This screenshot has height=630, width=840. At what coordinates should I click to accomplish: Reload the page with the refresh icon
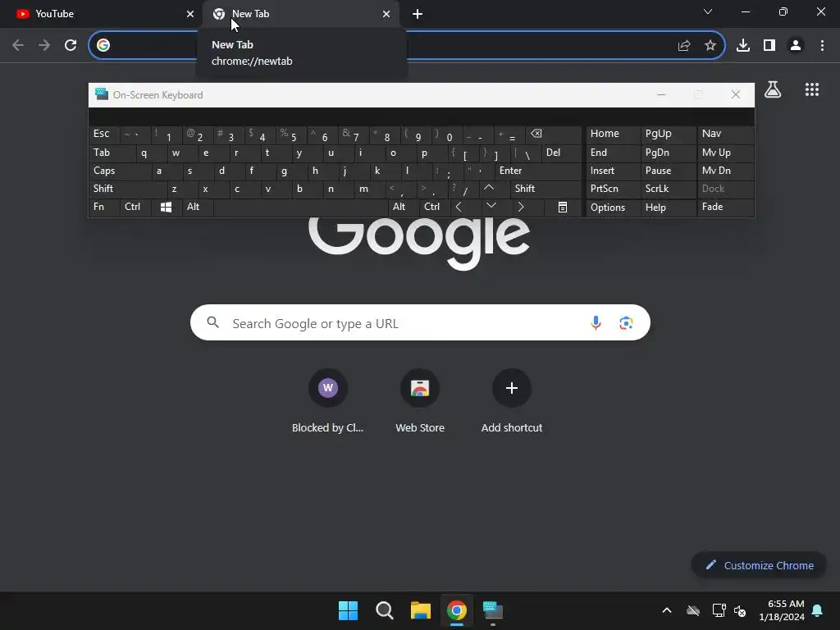tap(71, 46)
